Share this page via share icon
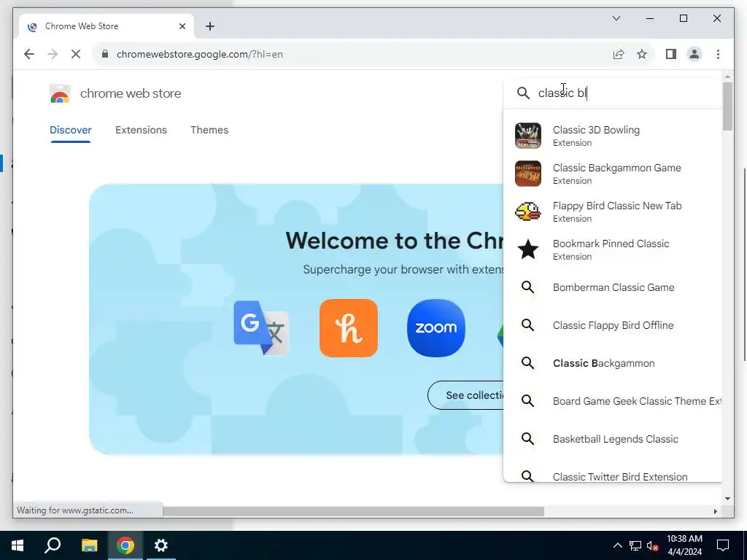This screenshot has height=560, width=747. coord(619,54)
